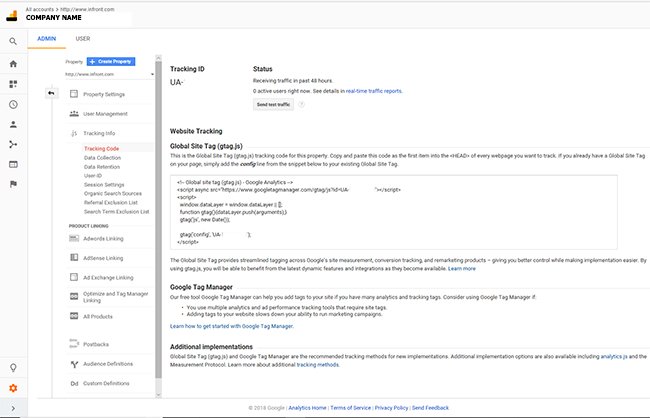
Task: Open Optimize and Tag Manager Linking
Action: pos(116,297)
